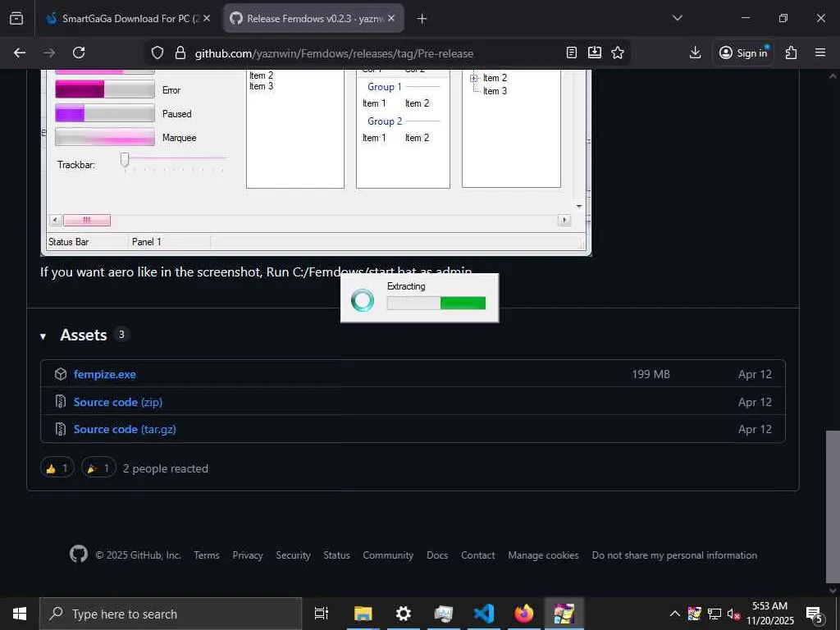Click the page vertical scrollbar thumb
840x630 pixels.
[833, 506]
